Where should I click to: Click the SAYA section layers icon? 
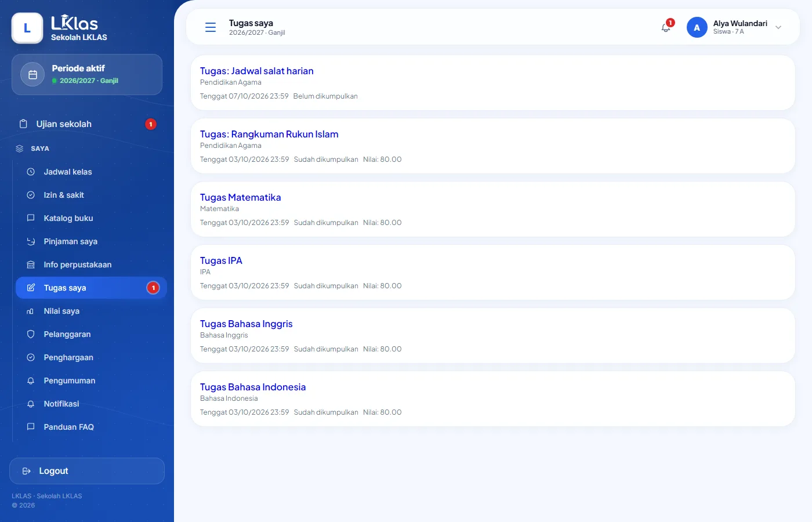click(19, 148)
